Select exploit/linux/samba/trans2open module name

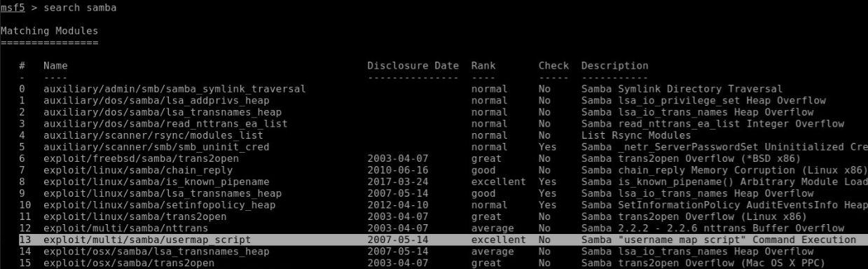coord(134,216)
